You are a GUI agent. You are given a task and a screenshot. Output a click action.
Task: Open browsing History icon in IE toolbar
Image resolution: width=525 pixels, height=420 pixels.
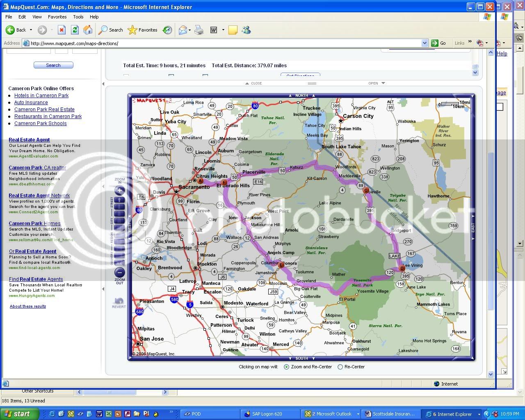pos(167,30)
